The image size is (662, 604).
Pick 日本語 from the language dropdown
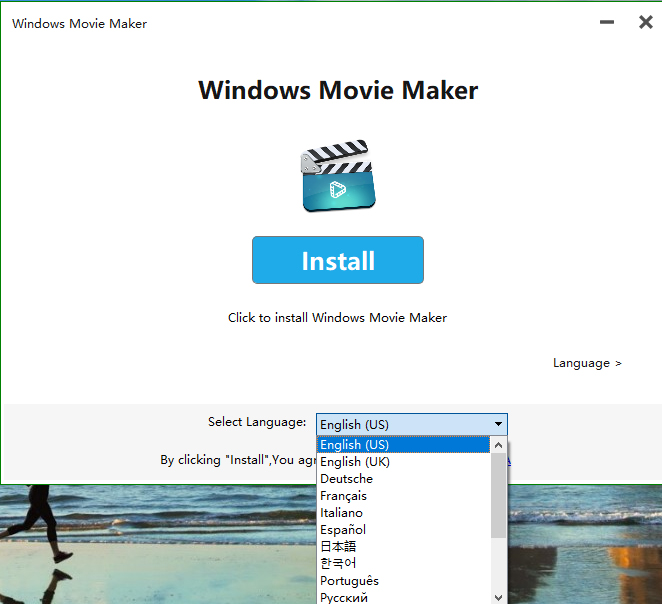(x=403, y=546)
